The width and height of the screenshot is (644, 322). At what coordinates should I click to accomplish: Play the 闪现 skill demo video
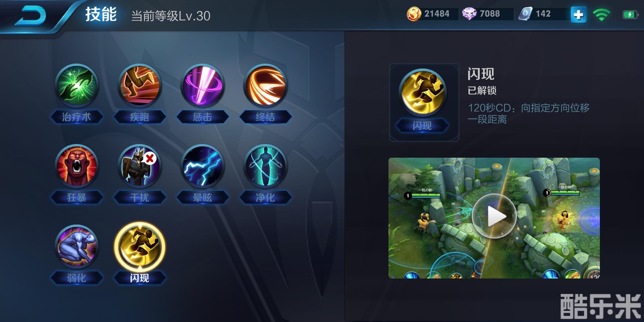point(494,216)
